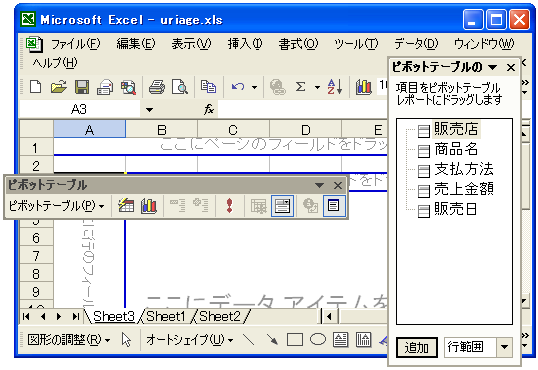The height and width of the screenshot is (370, 538).
Task: Click the Insert Hyperlink icon
Action: point(278,87)
